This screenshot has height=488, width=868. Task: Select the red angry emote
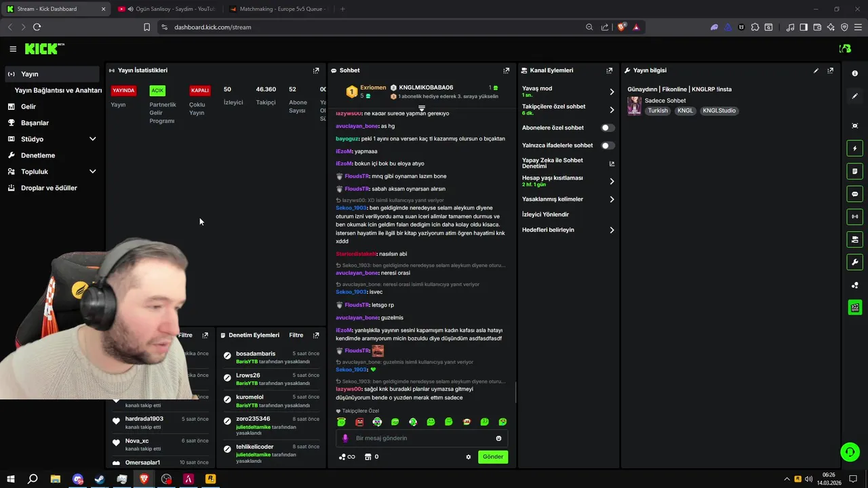tap(359, 422)
